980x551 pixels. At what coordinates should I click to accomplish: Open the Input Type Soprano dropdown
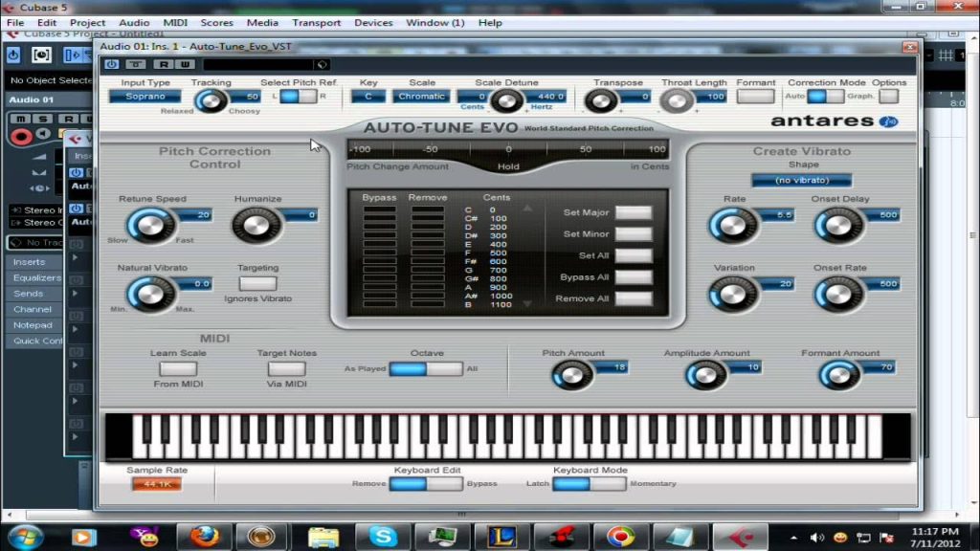click(x=145, y=97)
